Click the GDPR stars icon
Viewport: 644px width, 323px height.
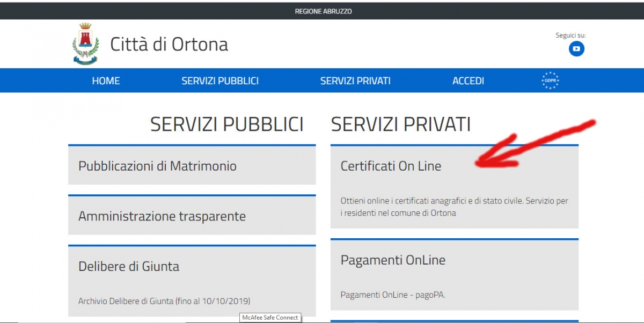pos(550,80)
